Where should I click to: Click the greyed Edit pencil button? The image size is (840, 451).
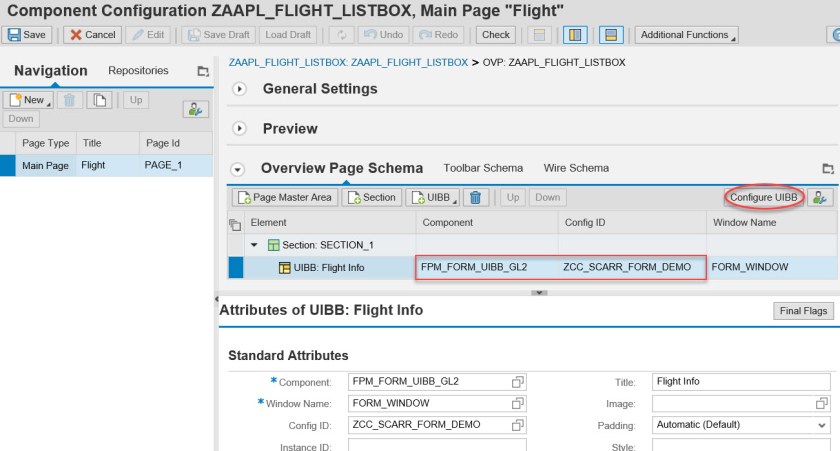click(148, 35)
